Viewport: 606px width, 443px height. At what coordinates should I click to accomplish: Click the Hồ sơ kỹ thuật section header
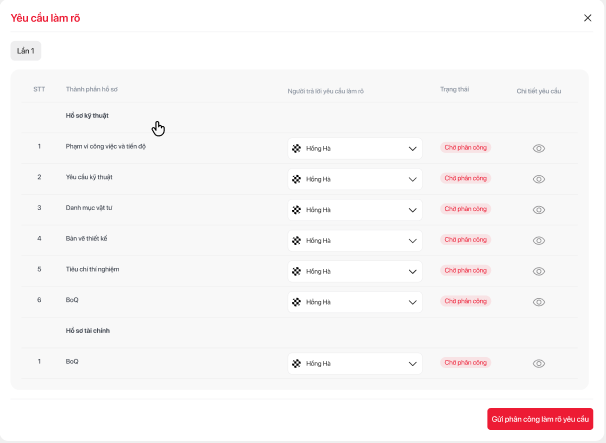[87, 116]
